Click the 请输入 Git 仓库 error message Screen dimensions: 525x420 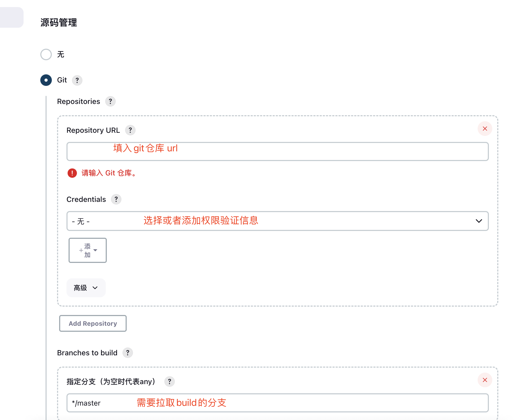109,173
